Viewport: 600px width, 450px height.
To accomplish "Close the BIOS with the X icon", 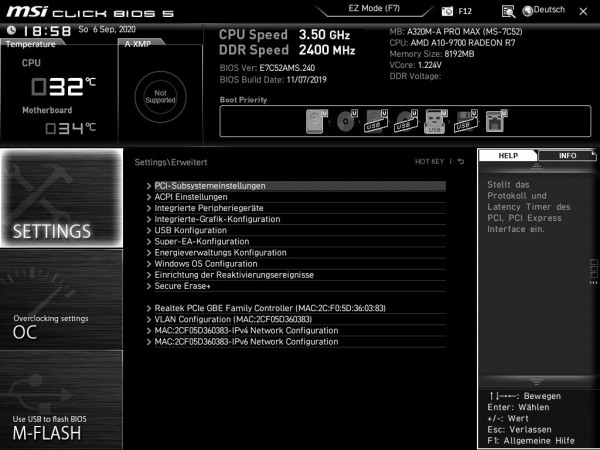I will point(583,11).
